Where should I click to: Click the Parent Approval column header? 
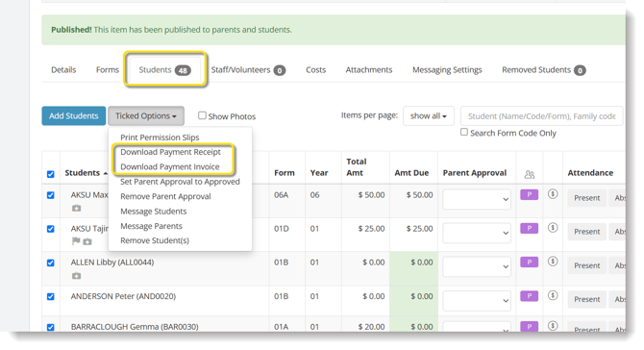click(475, 173)
